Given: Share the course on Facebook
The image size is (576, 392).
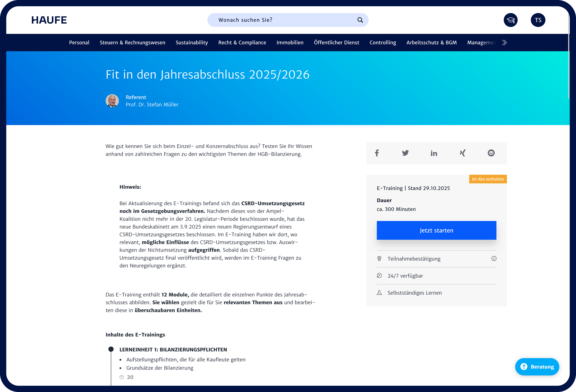Looking at the screenshot, I should 377,153.
